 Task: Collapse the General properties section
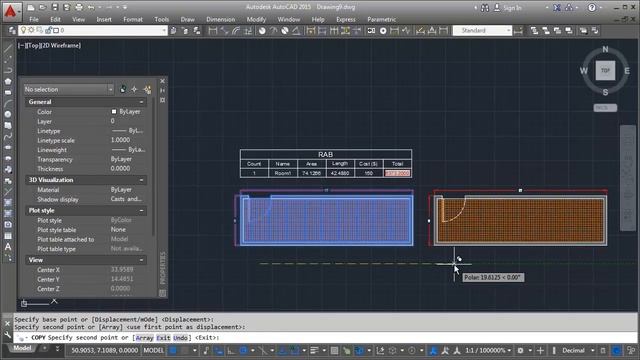click(142, 102)
